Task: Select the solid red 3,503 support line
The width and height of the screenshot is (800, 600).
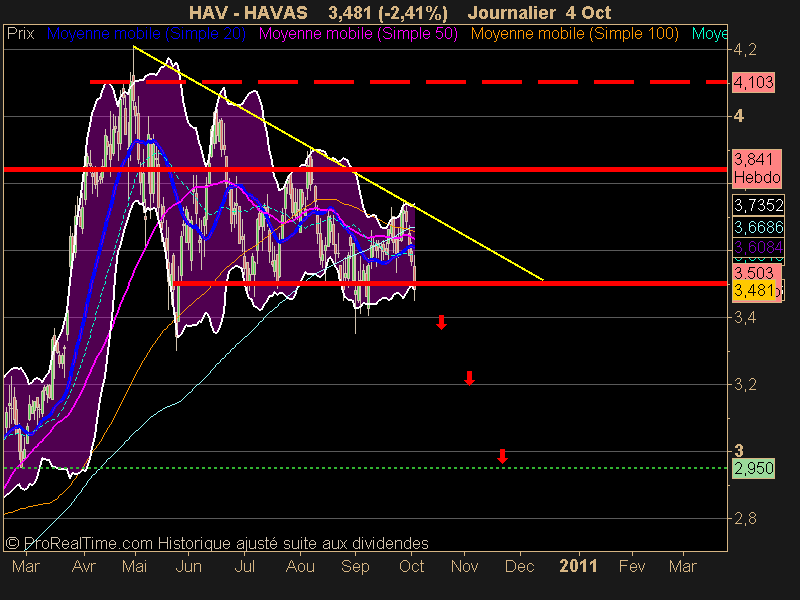Action: point(451,283)
